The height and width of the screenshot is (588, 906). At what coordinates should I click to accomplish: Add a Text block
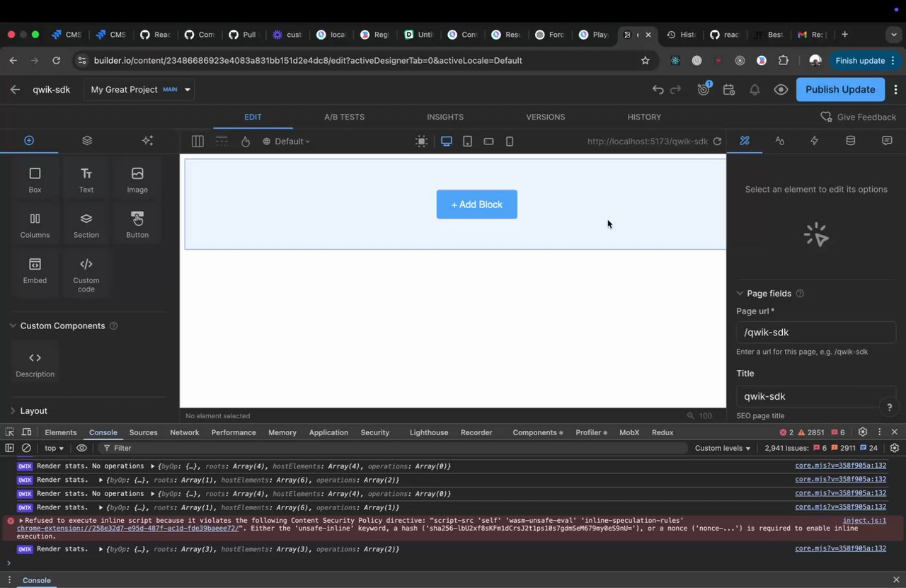click(x=86, y=180)
